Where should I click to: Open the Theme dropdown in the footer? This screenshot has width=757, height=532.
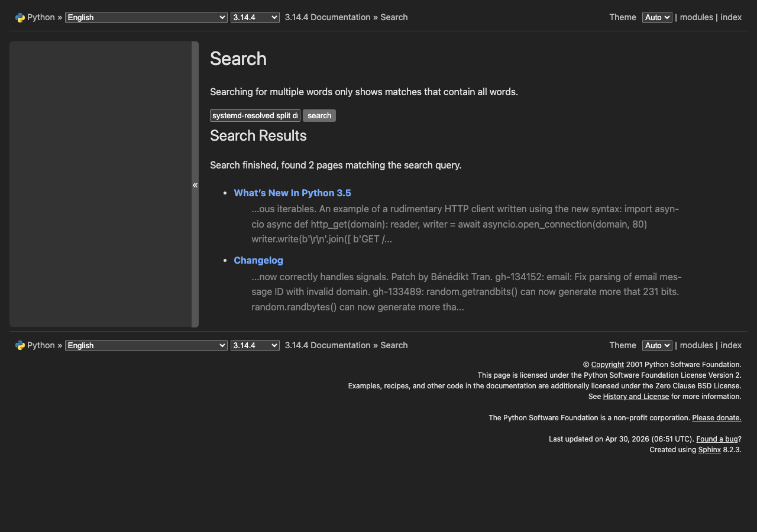pos(656,345)
